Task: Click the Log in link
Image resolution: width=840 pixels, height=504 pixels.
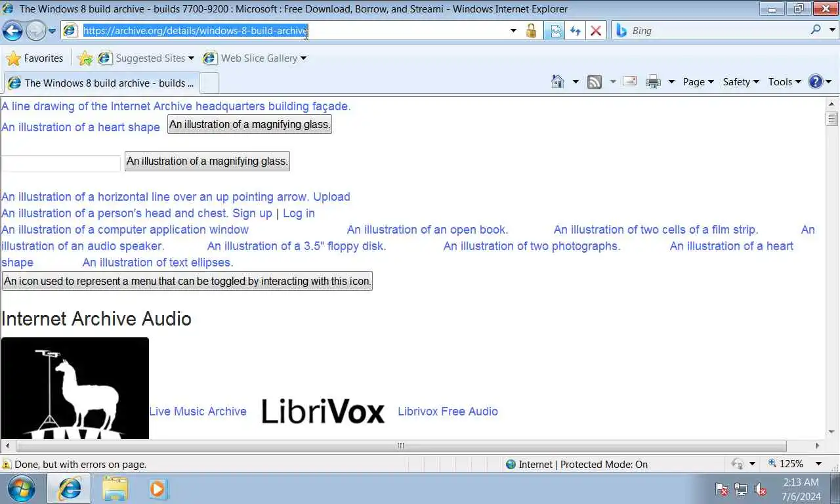Action: tap(299, 213)
